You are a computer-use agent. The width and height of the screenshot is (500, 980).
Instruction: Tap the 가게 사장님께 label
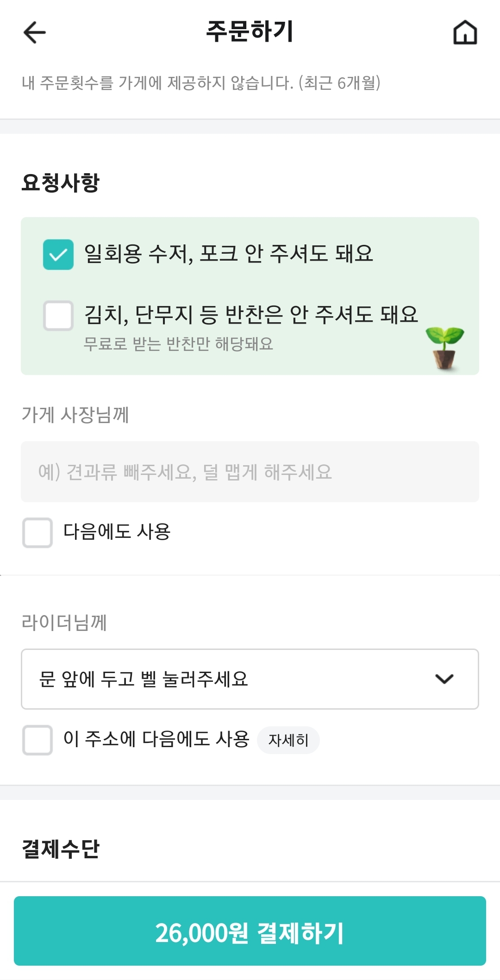(75, 414)
